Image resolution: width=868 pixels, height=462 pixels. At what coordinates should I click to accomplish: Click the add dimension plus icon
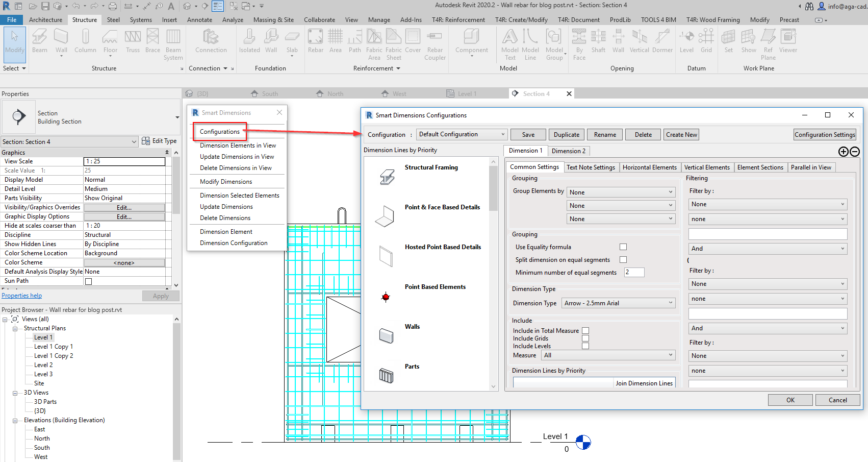click(844, 152)
